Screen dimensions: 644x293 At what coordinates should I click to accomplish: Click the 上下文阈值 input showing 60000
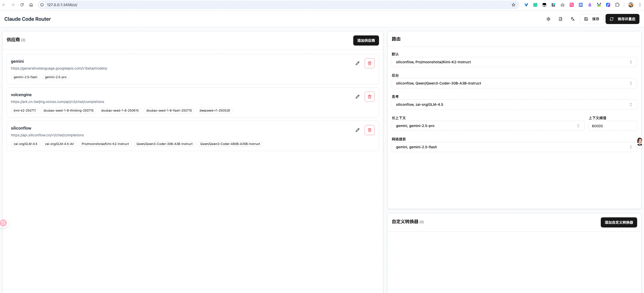point(613,126)
